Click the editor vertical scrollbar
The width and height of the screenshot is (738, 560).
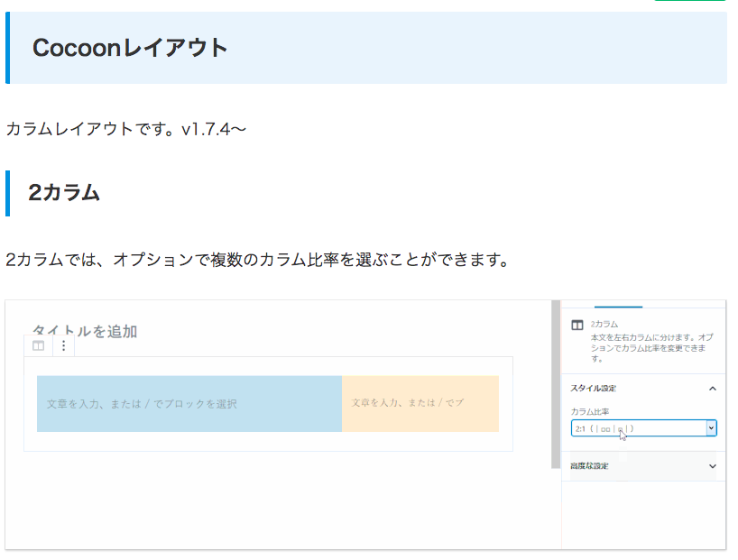click(x=556, y=384)
